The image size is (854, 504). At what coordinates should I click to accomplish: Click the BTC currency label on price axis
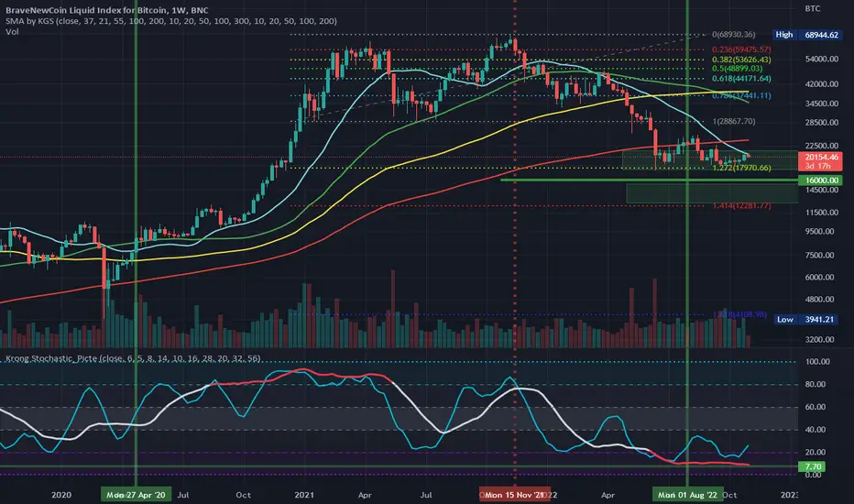tap(813, 9)
